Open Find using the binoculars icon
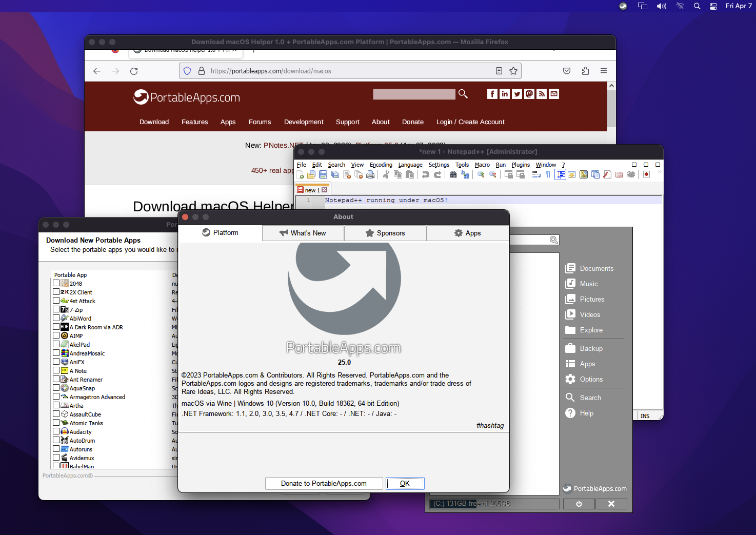This screenshot has height=535, width=756. point(453,174)
